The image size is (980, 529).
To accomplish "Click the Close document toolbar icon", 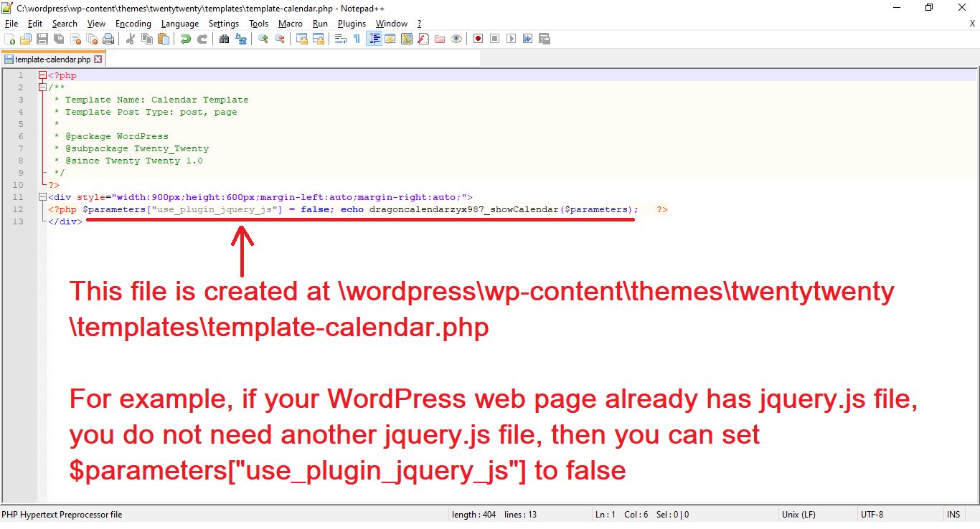I will (75, 39).
